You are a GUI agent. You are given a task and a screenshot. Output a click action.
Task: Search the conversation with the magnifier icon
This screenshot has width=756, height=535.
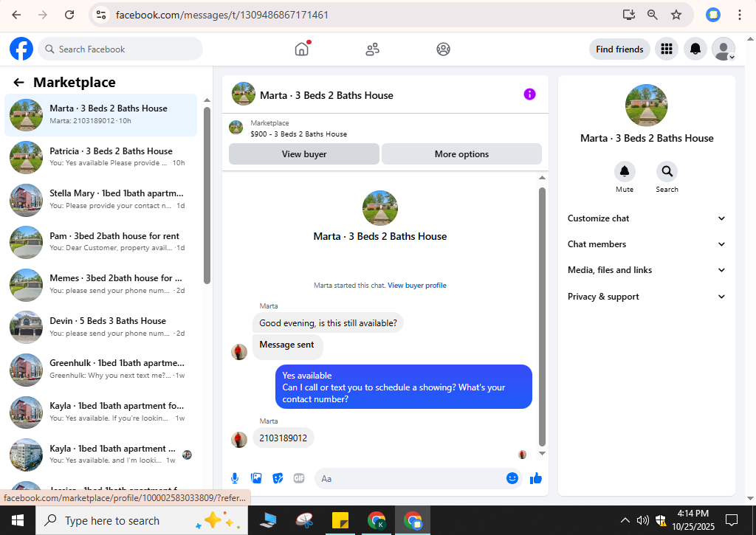point(667,171)
